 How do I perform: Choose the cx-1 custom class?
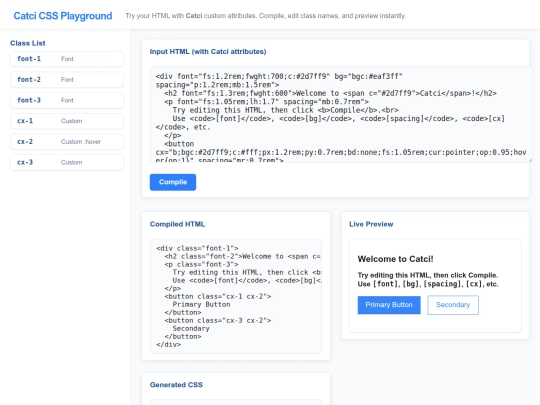[67, 121]
